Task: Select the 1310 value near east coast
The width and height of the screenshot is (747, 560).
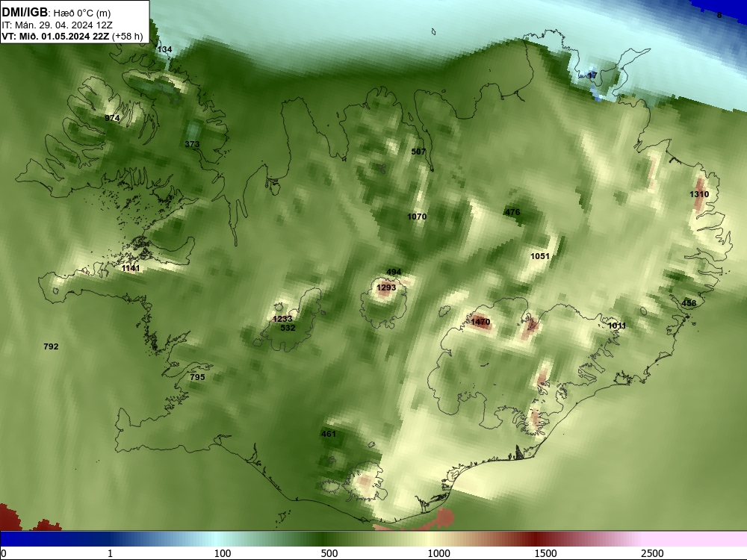Action: (x=699, y=194)
